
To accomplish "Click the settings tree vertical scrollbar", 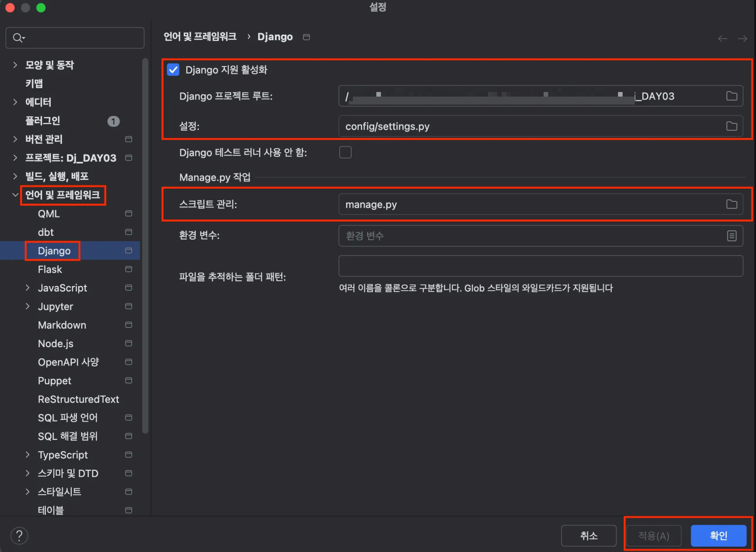I will point(145,246).
